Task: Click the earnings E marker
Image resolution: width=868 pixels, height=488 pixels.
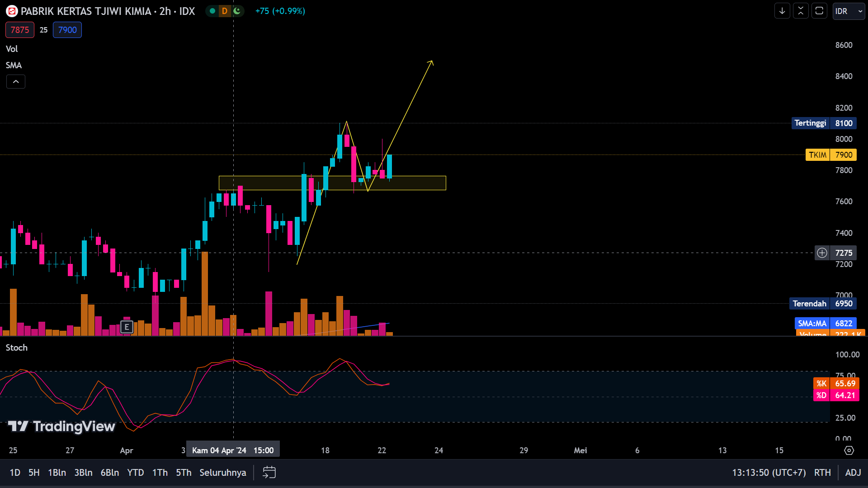Action: coord(127,327)
